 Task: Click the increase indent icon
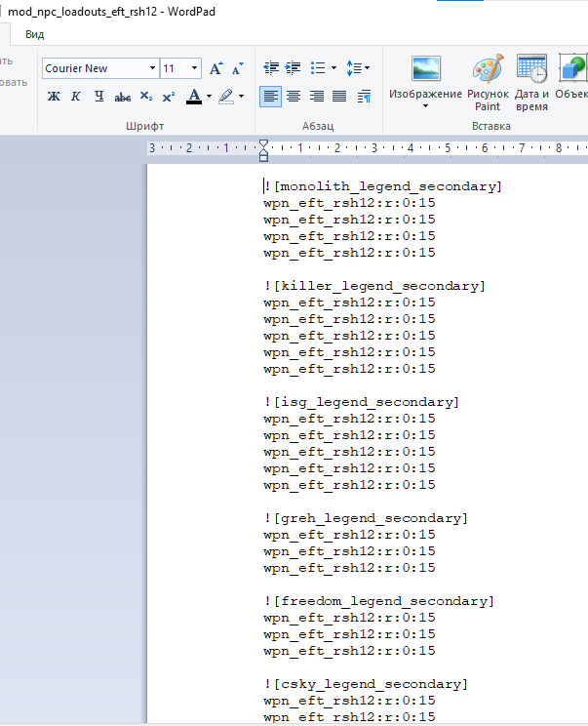pos(293,68)
